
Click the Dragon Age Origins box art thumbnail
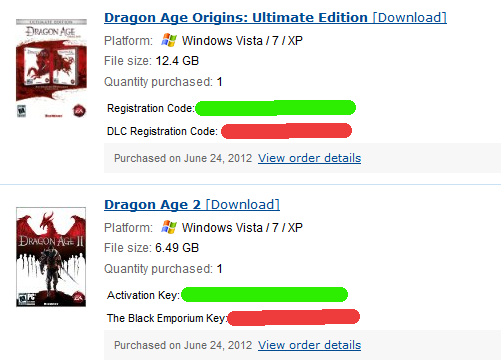pyautogui.click(x=51, y=69)
